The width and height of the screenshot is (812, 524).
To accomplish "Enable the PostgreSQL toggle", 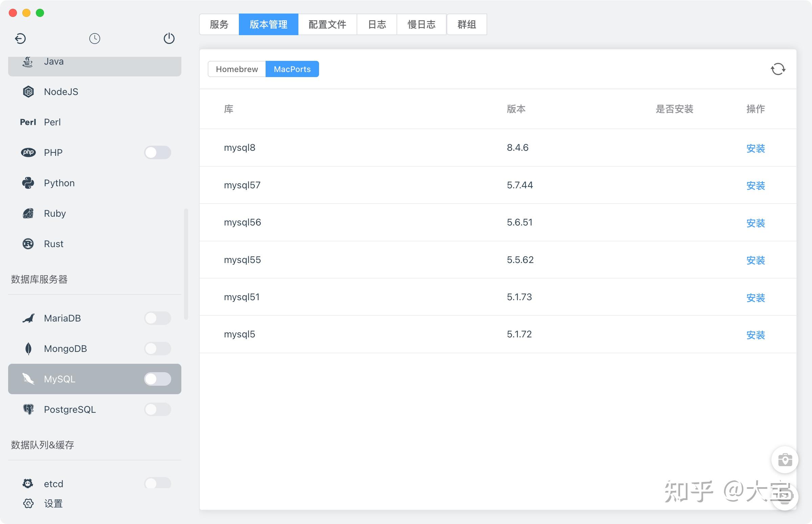I will [x=158, y=409].
